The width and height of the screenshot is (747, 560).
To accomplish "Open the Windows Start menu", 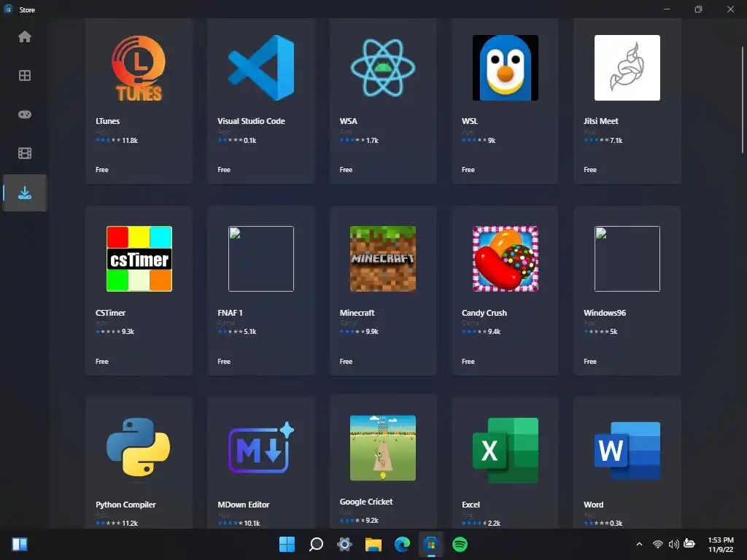I will point(287,544).
